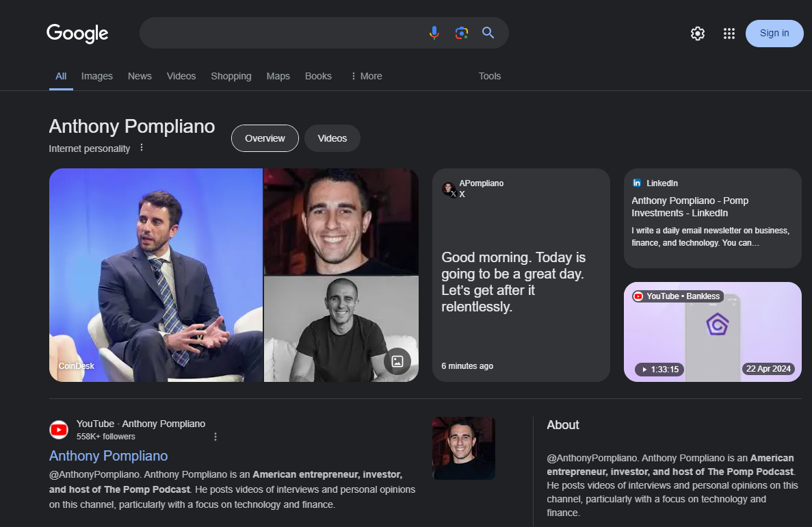
Task: Click the Google logo to return home
Action: (x=77, y=34)
